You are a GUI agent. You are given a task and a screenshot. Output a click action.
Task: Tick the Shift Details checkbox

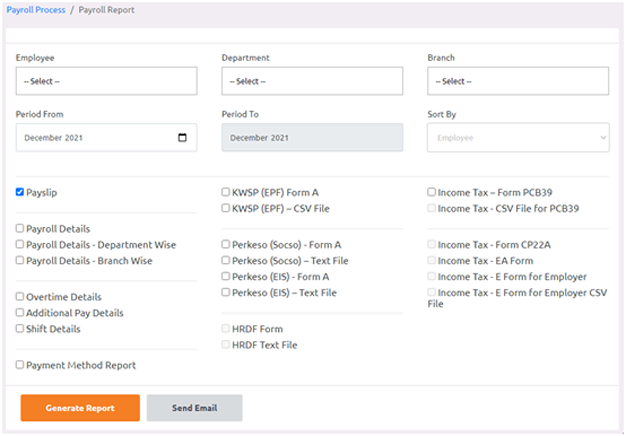pos(21,329)
